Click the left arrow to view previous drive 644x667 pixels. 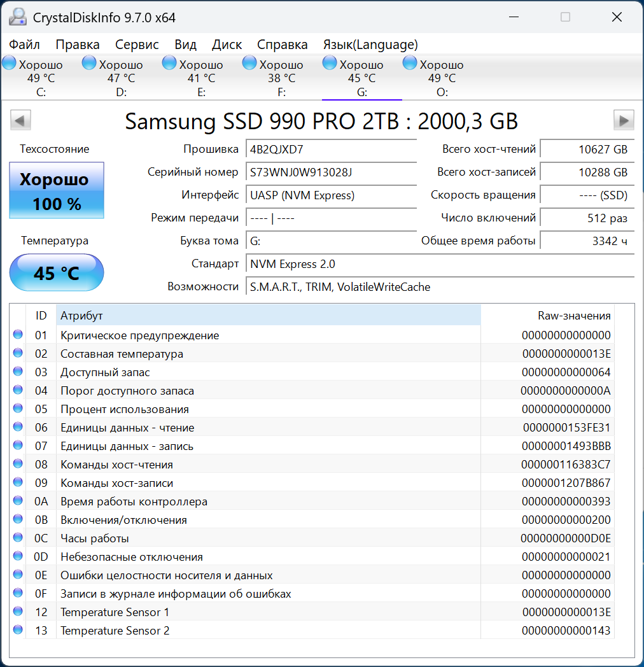[x=20, y=120]
